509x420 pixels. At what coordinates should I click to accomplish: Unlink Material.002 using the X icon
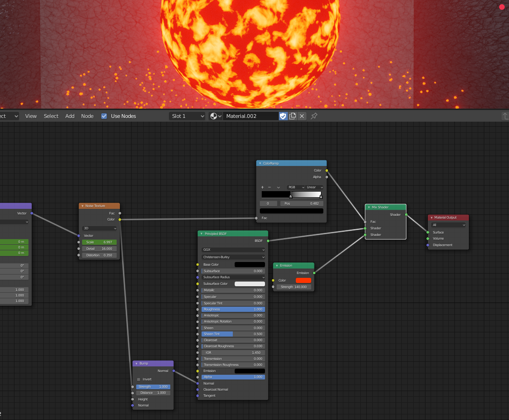[302, 116]
